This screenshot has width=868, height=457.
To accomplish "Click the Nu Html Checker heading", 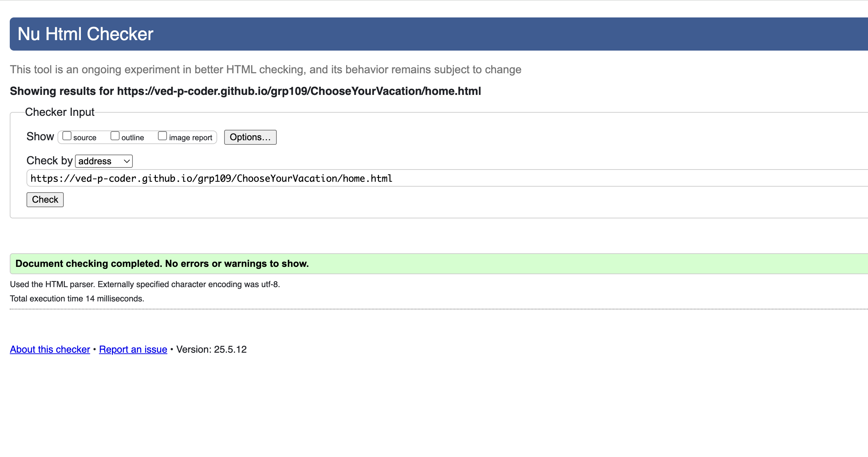I will coord(85,34).
